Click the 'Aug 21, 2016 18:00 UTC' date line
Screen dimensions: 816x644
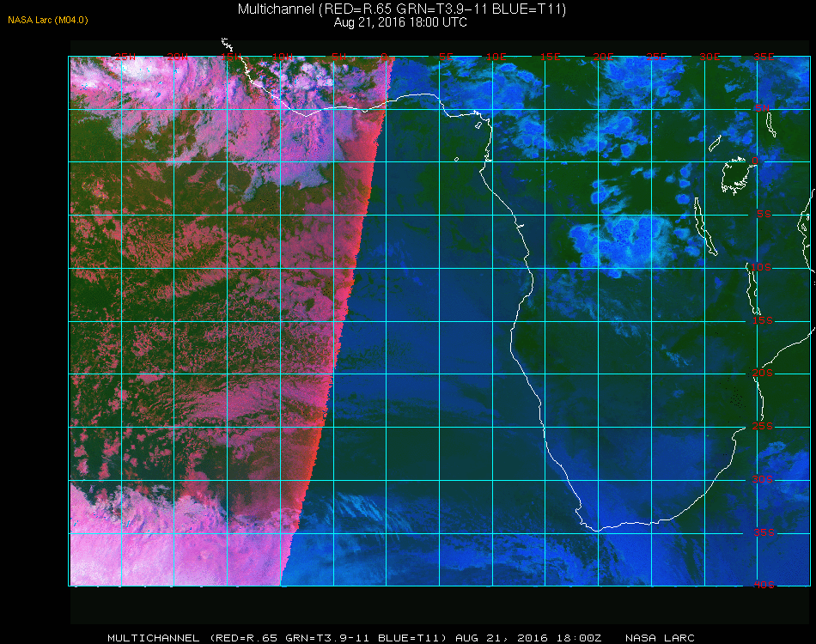click(x=400, y=22)
